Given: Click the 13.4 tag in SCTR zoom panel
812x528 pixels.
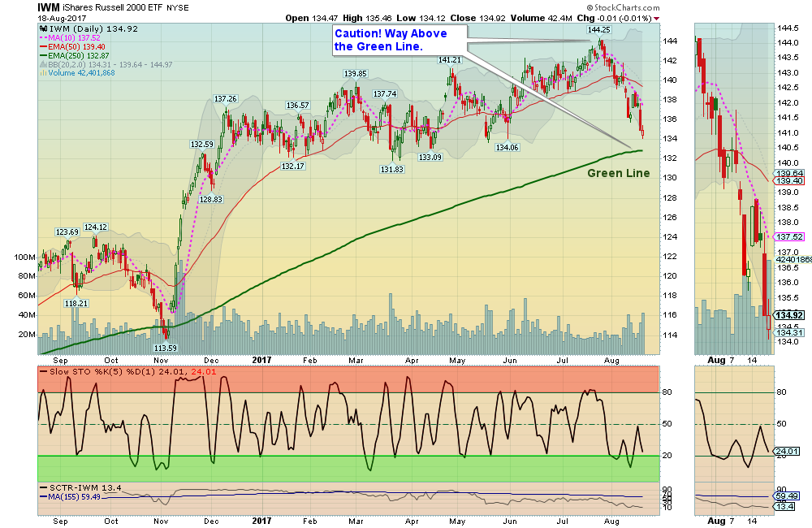Looking at the screenshot, I should point(784,506).
